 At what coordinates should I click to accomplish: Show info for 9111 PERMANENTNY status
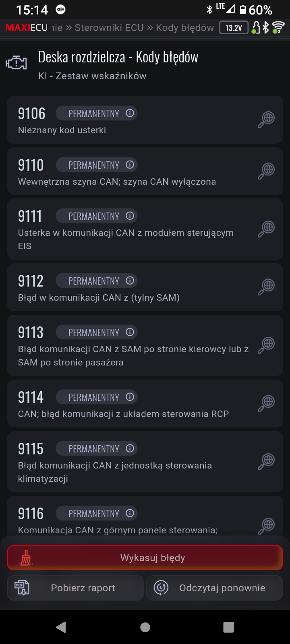click(130, 216)
